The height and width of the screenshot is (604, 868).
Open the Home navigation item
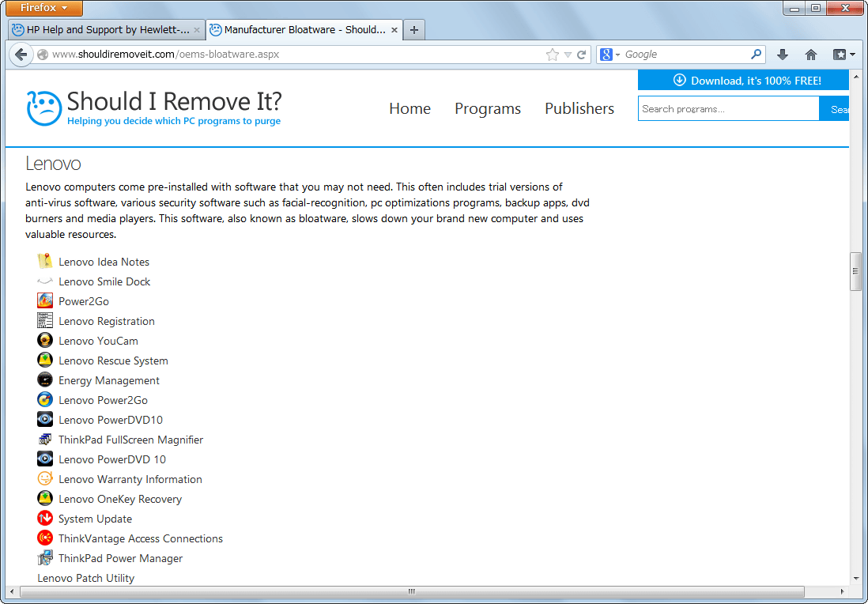(409, 108)
